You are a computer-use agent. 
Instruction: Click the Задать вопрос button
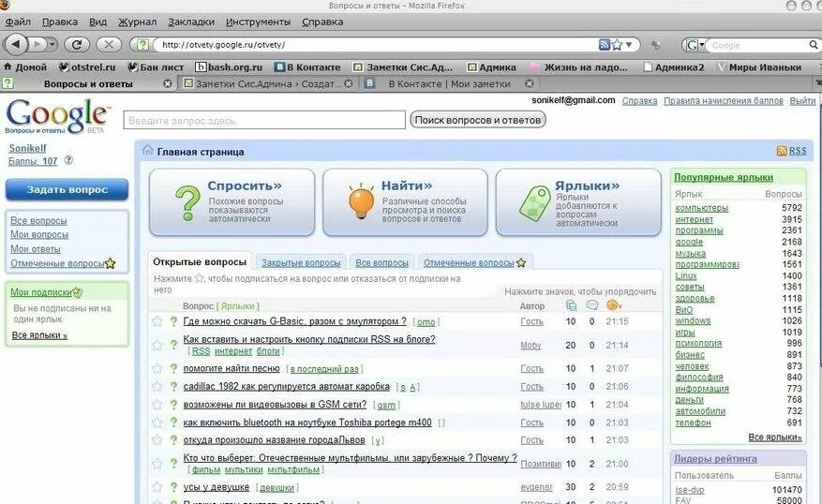(x=67, y=189)
